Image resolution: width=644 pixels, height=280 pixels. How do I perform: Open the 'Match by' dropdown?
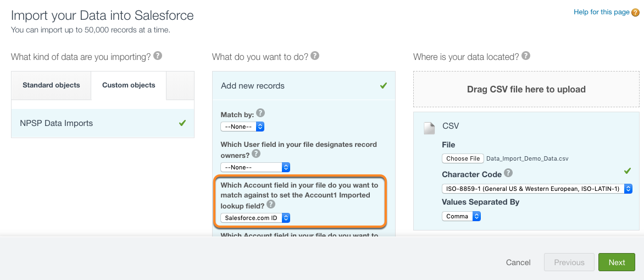coord(242,127)
